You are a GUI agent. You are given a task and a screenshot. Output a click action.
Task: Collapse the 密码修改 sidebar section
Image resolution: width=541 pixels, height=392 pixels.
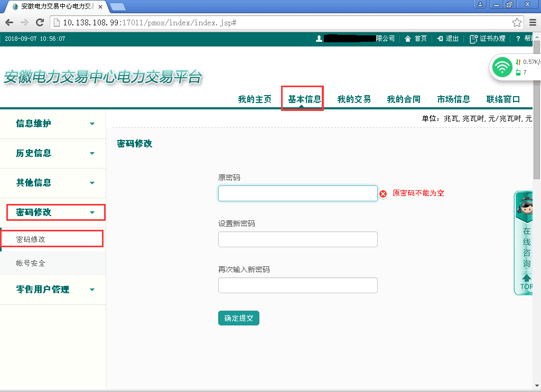pyautogui.click(x=55, y=212)
